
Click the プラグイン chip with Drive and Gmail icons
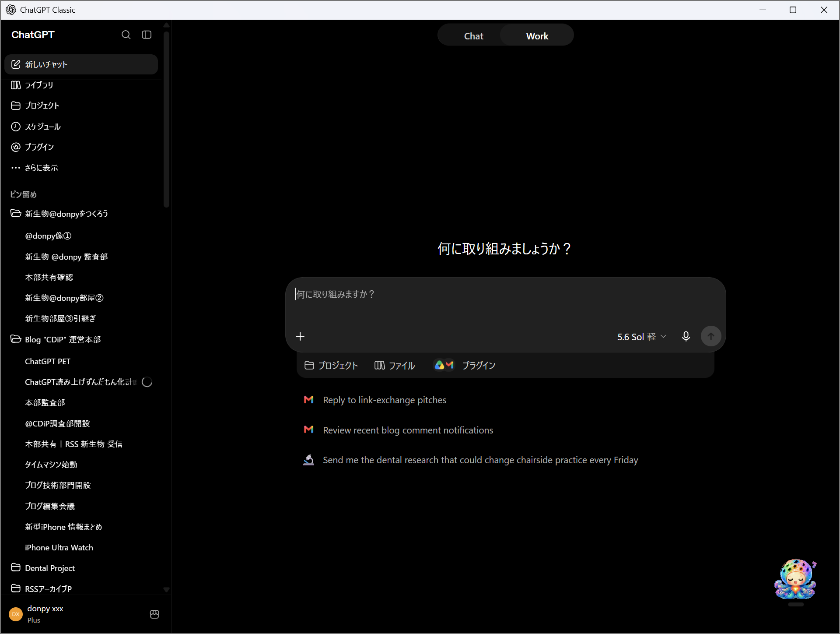[x=465, y=365]
